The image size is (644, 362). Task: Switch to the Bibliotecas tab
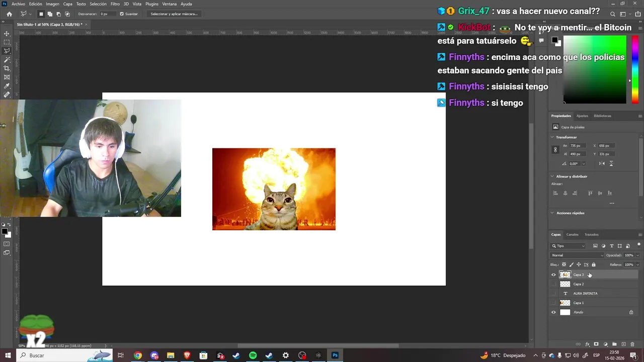click(x=602, y=116)
